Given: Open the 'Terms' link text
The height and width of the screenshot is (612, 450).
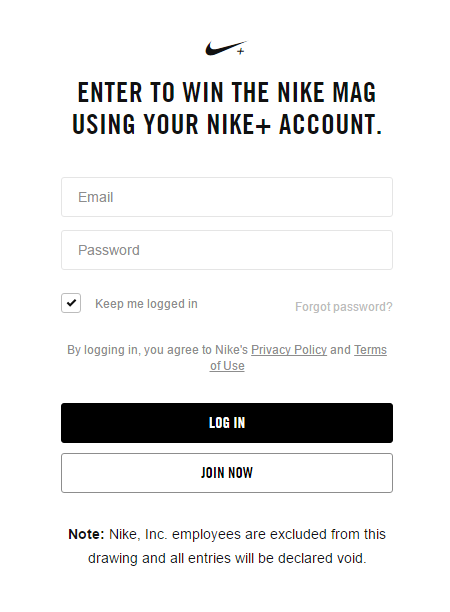Looking at the screenshot, I should (x=370, y=350).
